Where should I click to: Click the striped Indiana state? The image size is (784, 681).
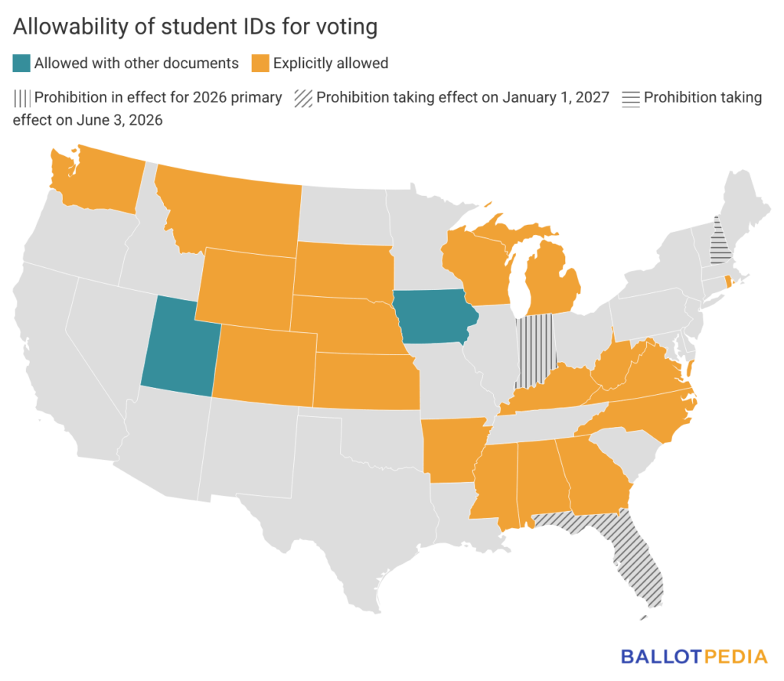click(x=534, y=348)
